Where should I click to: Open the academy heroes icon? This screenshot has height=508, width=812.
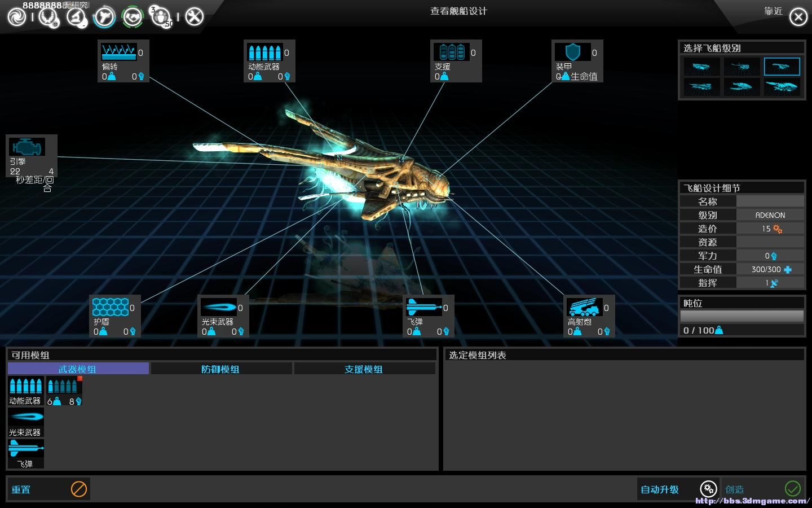pos(161,17)
